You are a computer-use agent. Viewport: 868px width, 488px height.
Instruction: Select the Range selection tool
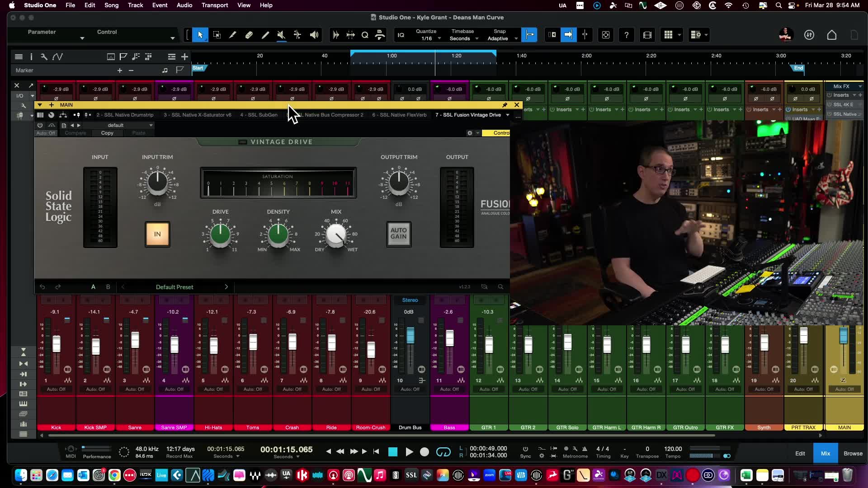pyautogui.click(x=217, y=35)
